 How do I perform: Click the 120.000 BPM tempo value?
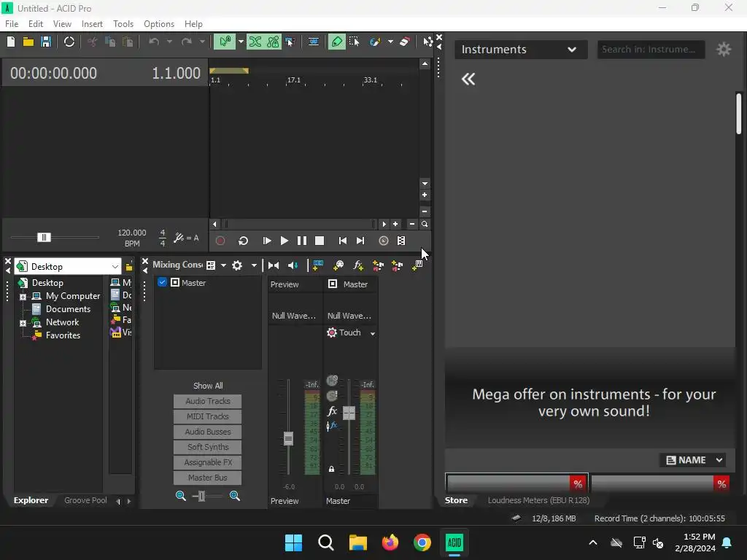(x=132, y=233)
